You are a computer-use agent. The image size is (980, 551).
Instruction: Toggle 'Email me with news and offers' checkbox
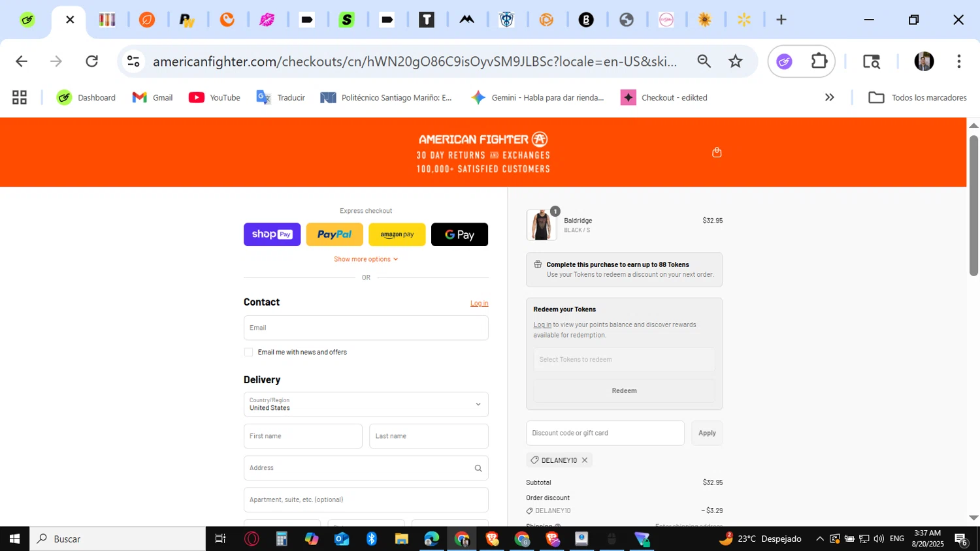click(x=248, y=352)
